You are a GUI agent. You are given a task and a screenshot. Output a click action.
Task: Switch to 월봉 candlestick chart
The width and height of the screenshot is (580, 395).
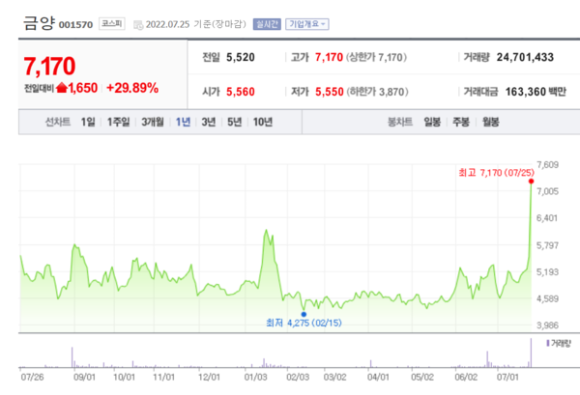[490, 122]
